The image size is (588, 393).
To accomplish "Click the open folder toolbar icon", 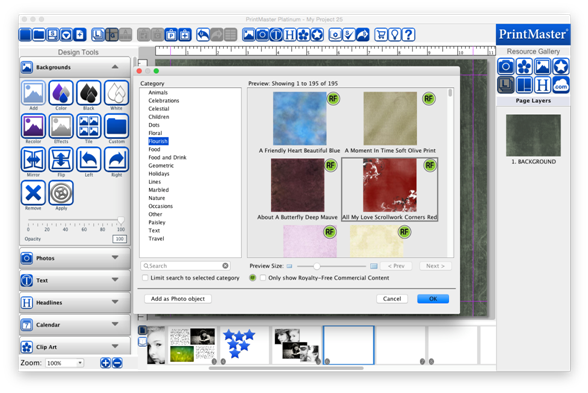I will (39, 34).
